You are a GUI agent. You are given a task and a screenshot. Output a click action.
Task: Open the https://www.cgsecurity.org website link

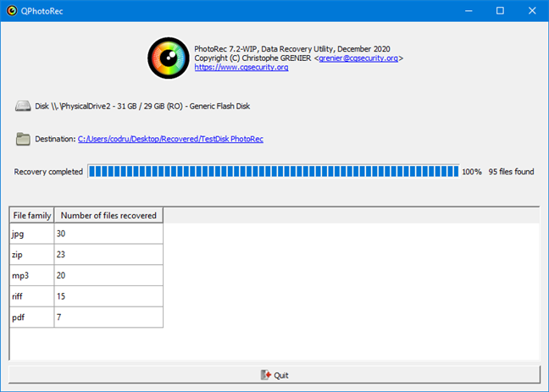(x=241, y=67)
